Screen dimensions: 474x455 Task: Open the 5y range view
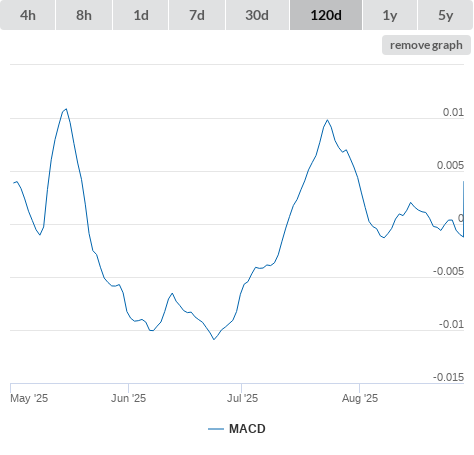(x=445, y=15)
